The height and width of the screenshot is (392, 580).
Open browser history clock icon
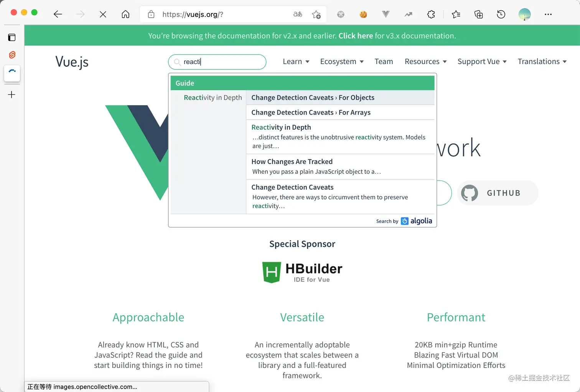(501, 15)
